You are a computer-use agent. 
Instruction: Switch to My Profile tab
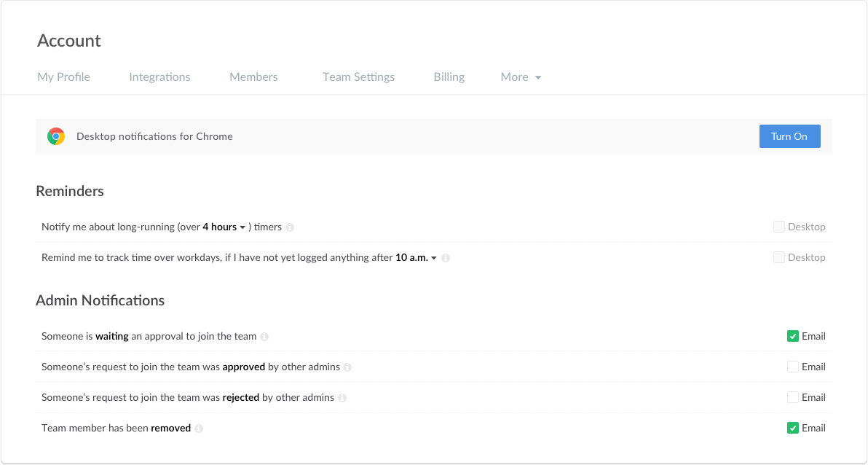point(63,77)
